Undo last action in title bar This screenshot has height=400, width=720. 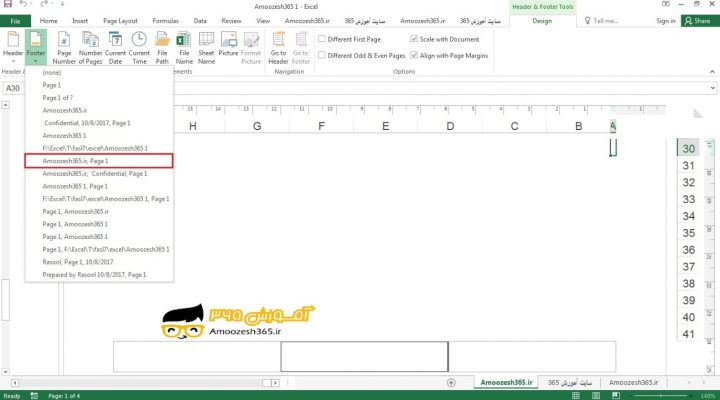click(23, 4)
